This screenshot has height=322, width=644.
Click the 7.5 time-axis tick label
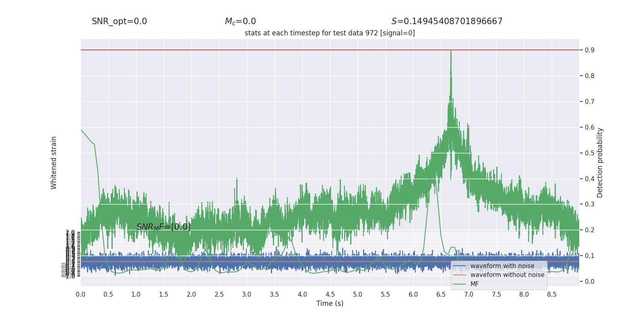497,295
